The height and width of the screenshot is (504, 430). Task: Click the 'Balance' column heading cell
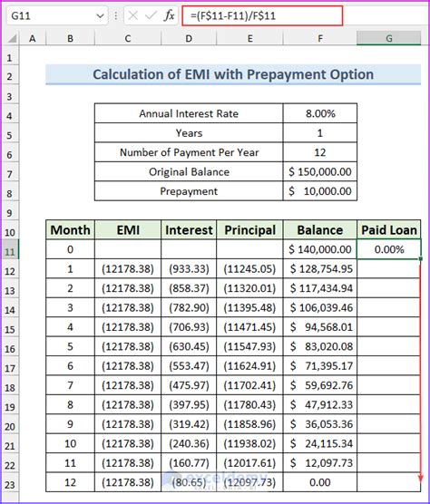[x=320, y=230]
